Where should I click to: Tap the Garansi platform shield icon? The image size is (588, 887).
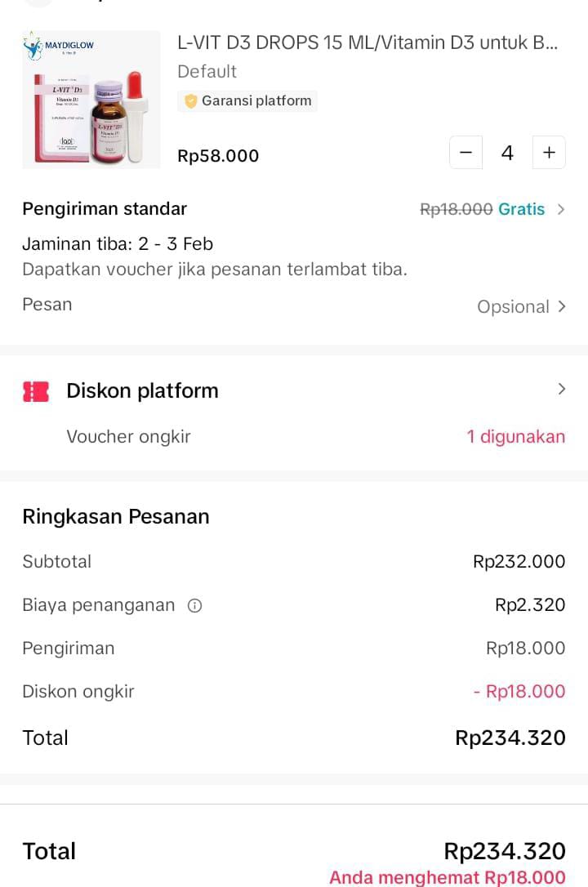(191, 101)
